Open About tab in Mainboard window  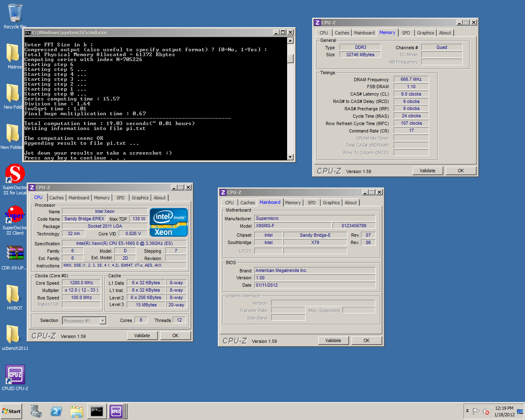click(x=351, y=203)
